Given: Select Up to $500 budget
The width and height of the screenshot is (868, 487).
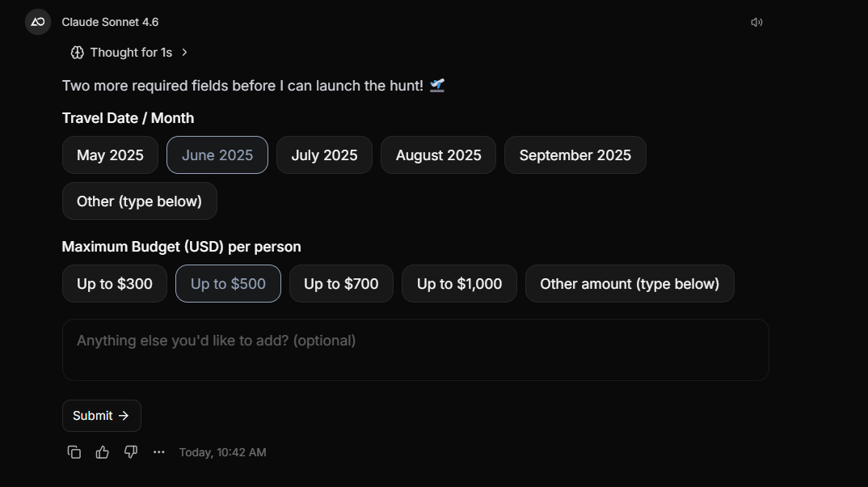Looking at the screenshot, I should (228, 284).
